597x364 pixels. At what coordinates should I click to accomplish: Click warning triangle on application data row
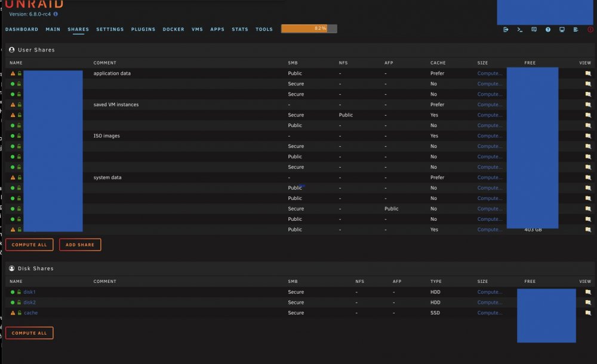click(x=13, y=73)
